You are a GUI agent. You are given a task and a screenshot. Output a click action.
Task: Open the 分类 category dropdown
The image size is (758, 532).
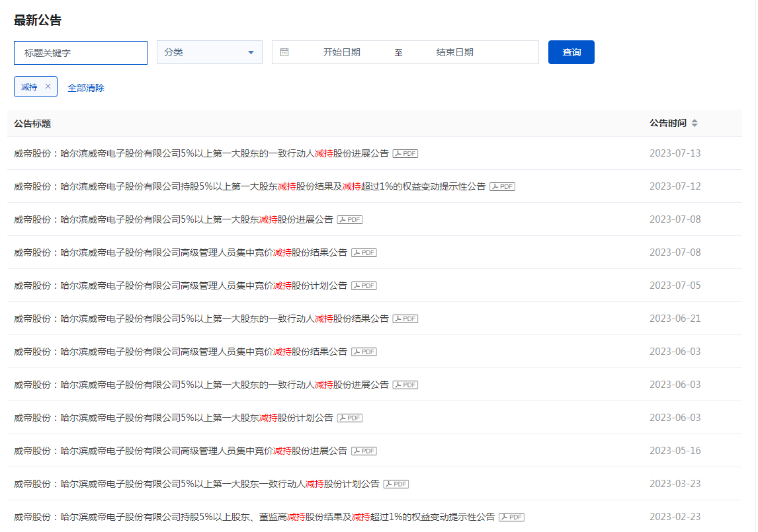tap(209, 52)
